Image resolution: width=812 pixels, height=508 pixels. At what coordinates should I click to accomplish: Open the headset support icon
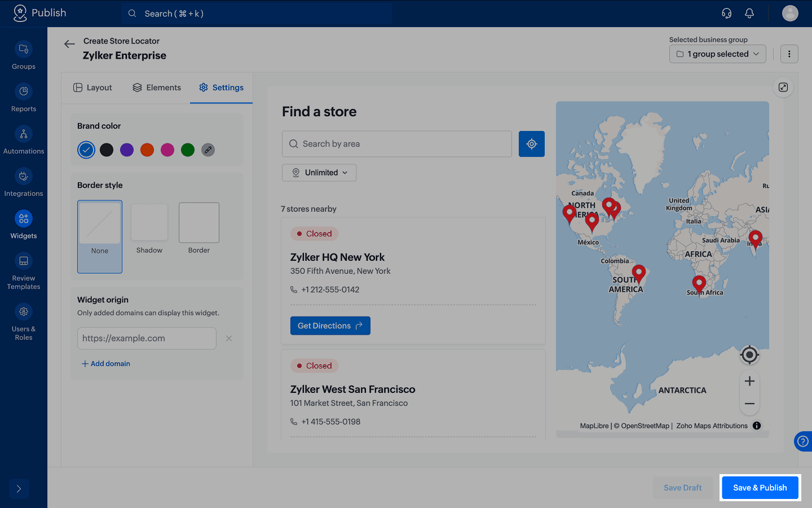726,13
